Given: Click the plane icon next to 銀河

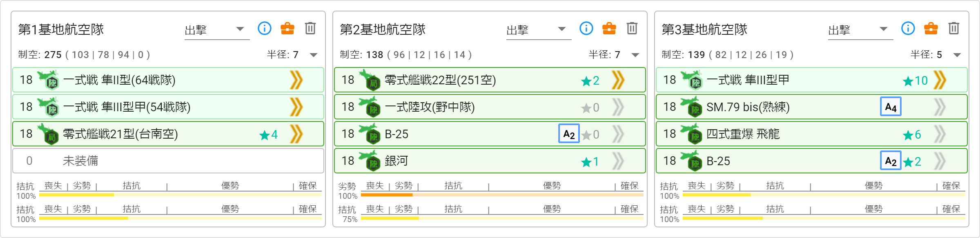Looking at the screenshot, I should pos(370,161).
